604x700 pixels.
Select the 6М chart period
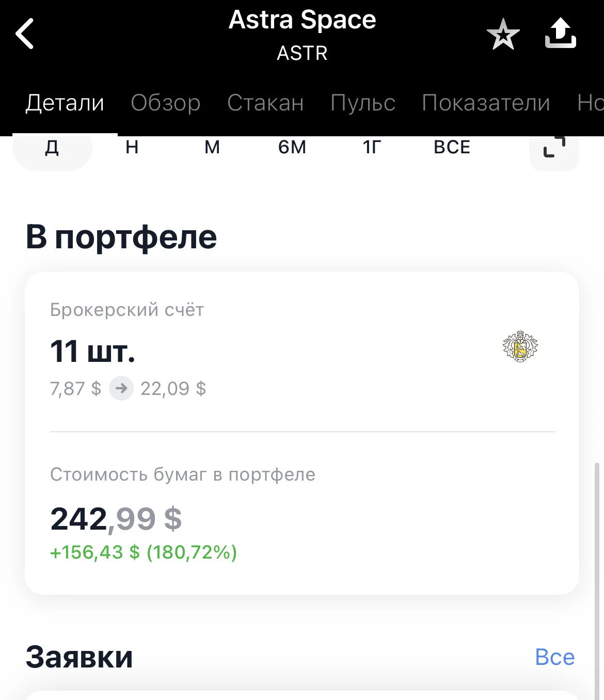[292, 148]
